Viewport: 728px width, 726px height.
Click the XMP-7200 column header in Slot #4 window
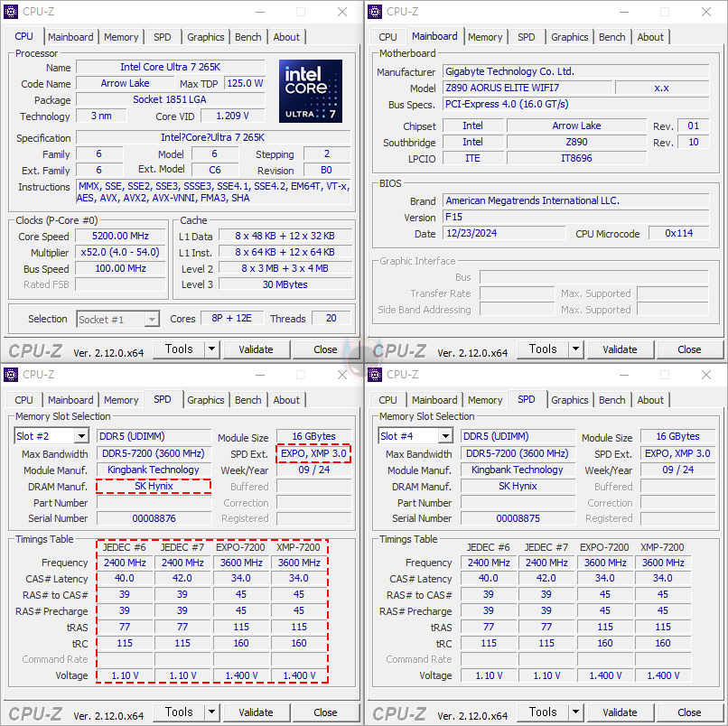[x=663, y=547]
